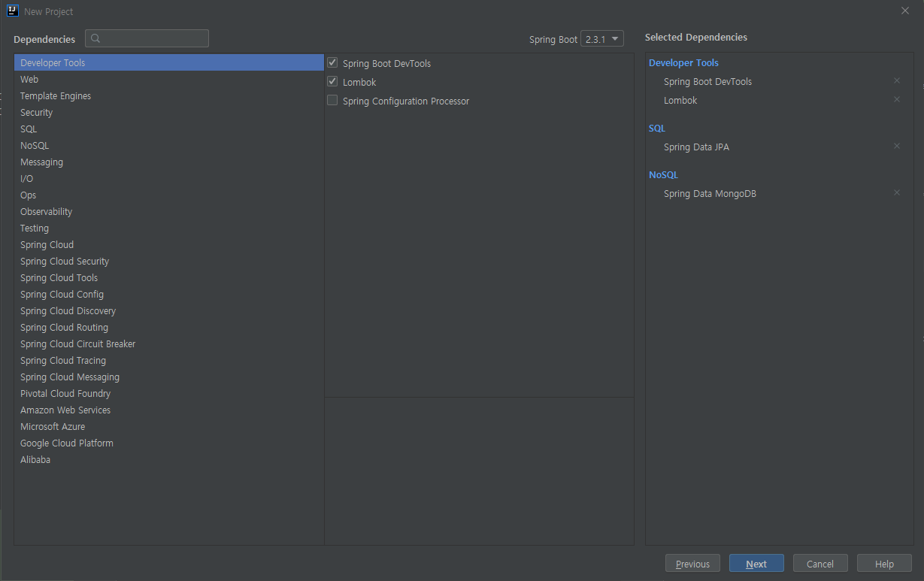Viewport: 924px width, 581px height.
Task: Click Developer Tools heading in Selected Dependencies
Action: click(x=683, y=62)
